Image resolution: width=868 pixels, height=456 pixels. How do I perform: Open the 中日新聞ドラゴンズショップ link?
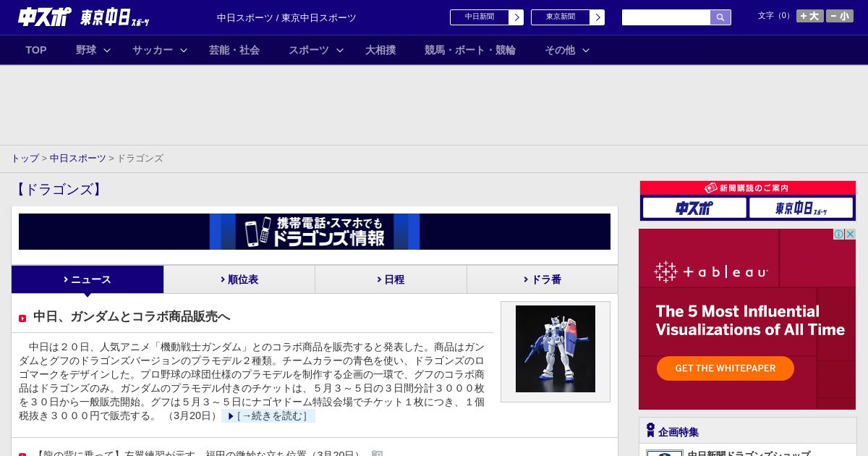(749, 454)
